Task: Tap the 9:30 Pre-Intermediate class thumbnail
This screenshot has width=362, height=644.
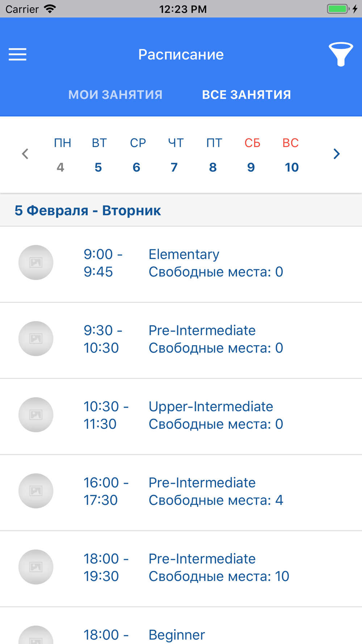Action: pyautogui.click(x=36, y=339)
